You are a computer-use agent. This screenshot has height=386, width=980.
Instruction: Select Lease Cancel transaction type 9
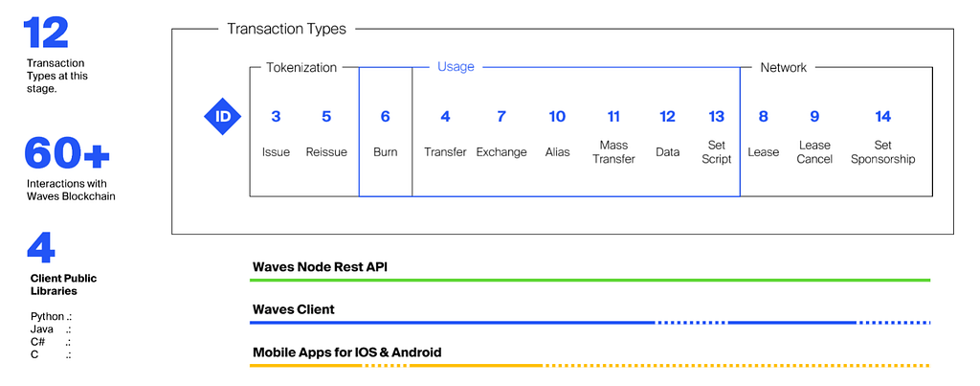pos(814,137)
